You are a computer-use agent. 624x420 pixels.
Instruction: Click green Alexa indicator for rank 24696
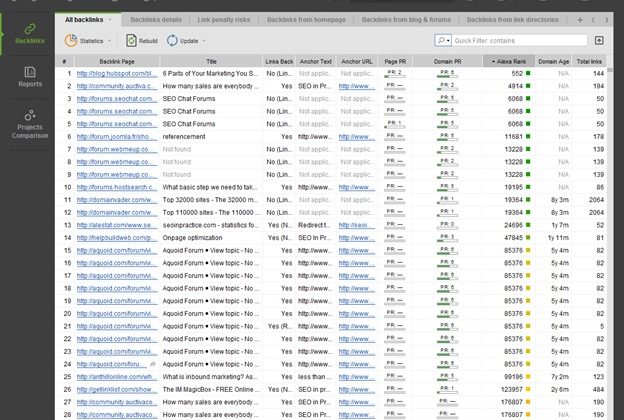[x=528, y=225]
